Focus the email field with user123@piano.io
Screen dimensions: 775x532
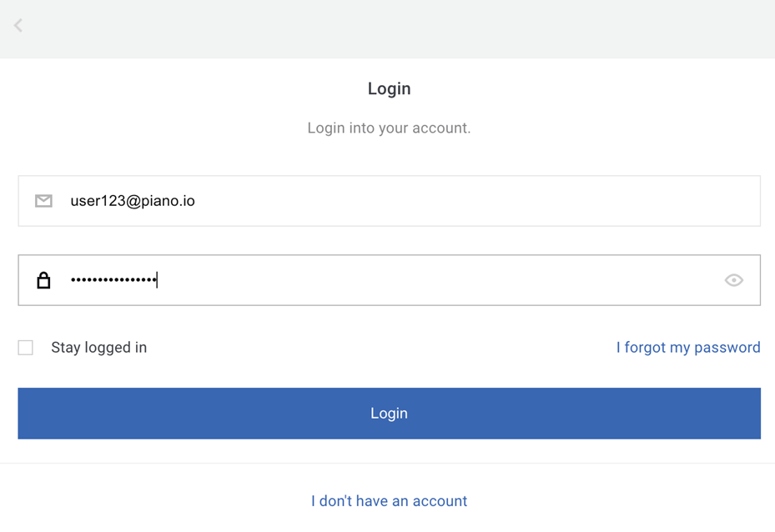click(389, 201)
